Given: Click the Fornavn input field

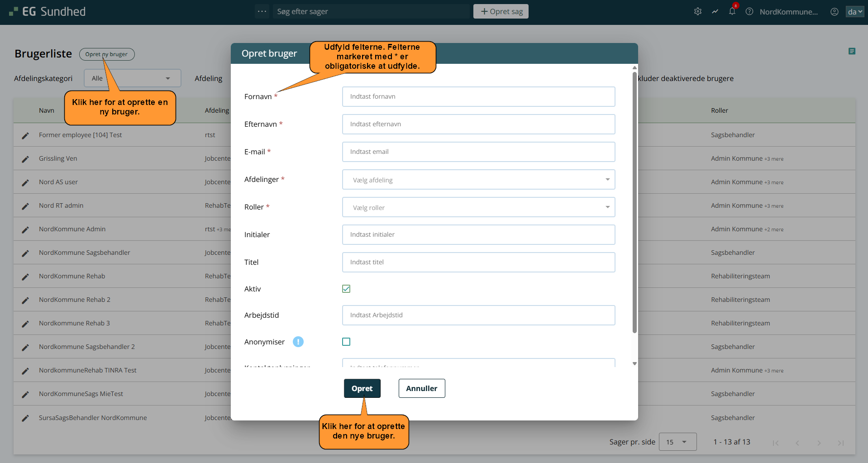Looking at the screenshot, I should point(478,96).
